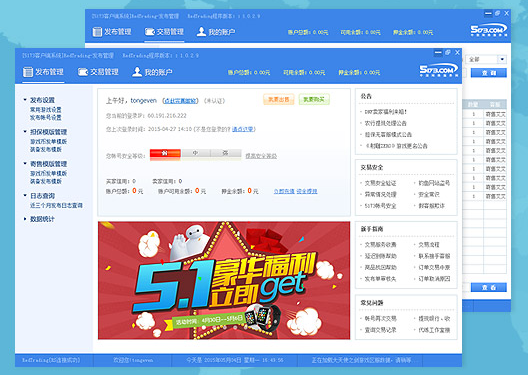The width and height of the screenshot is (528, 375).
Task: Click the 资金提现 link
Action: 307,191
